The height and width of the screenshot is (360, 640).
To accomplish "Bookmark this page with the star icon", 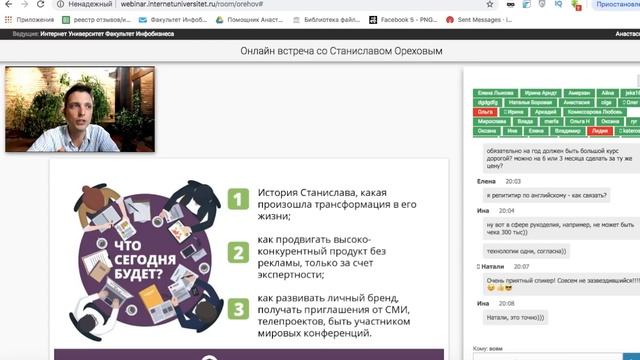I will tap(490, 4).
